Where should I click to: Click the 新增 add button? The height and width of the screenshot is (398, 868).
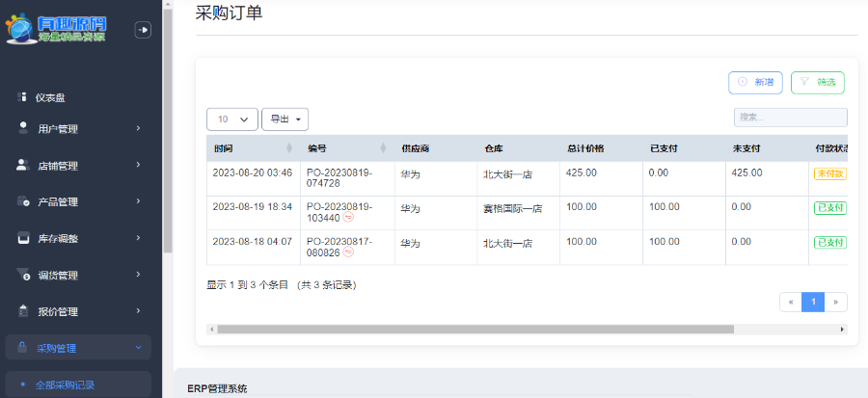tap(755, 83)
